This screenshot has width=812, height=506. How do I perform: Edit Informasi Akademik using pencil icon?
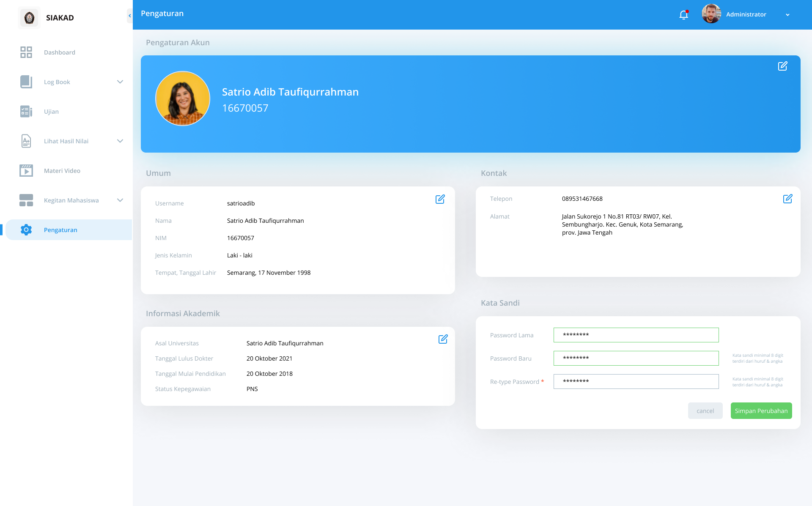coord(443,339)
